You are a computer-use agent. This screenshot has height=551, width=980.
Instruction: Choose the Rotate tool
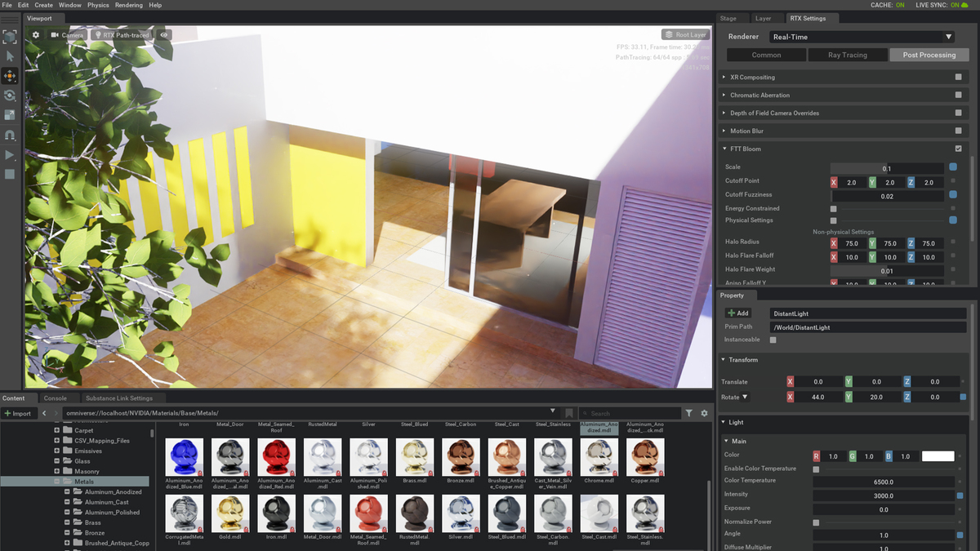(10, 96)
